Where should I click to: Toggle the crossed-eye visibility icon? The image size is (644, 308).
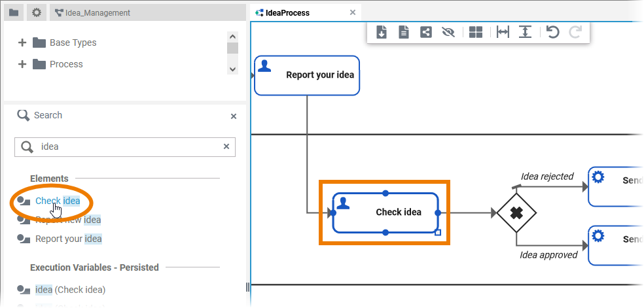(x=448, y=32)
